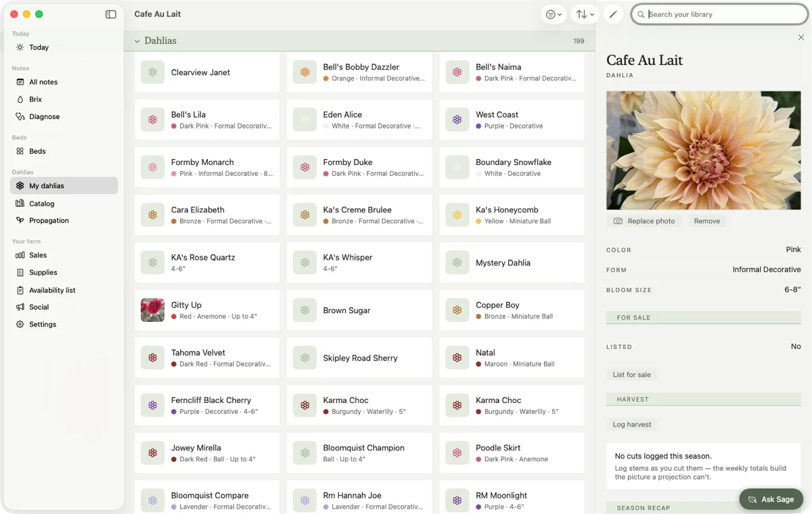Select Bloomquist Champion card
Image resolution: width=812 pixels, height=514 pixels.
coord(359,453)
